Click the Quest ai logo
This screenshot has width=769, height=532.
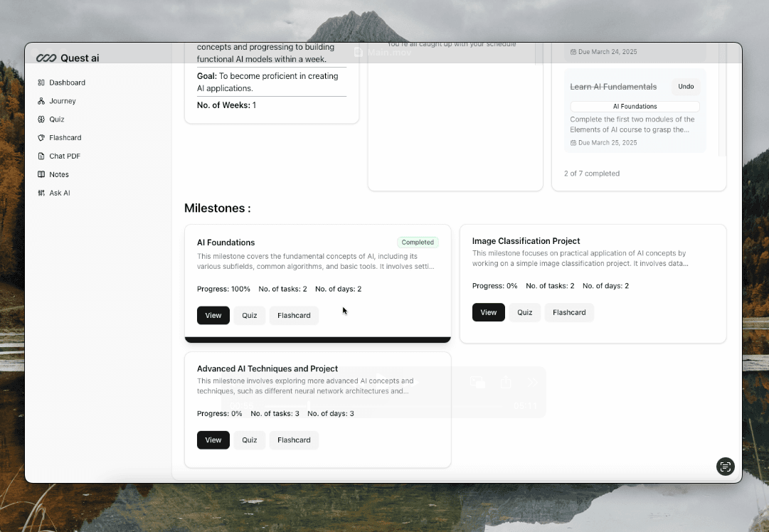[67, 58]
